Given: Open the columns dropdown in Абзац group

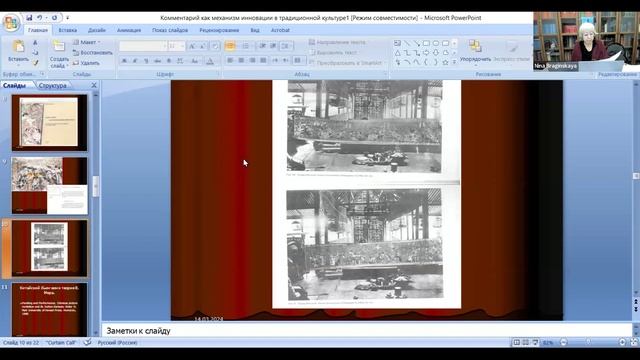Looking at the screenshot, I should 299,60.
